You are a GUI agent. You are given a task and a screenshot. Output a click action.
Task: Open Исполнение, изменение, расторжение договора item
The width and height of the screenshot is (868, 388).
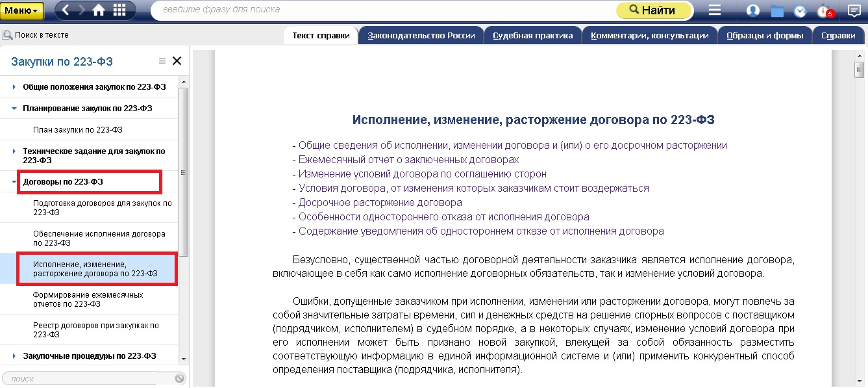[95, 269]
